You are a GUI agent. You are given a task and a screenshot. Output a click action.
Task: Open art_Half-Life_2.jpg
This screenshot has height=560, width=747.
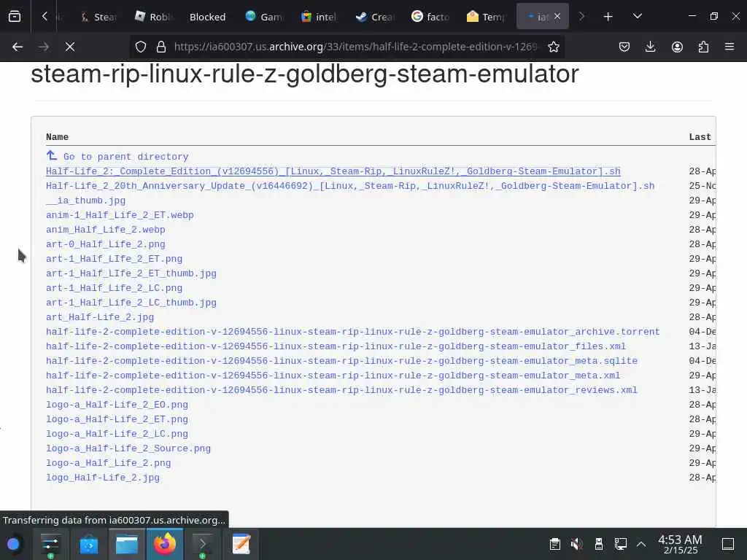pos(99,317)
